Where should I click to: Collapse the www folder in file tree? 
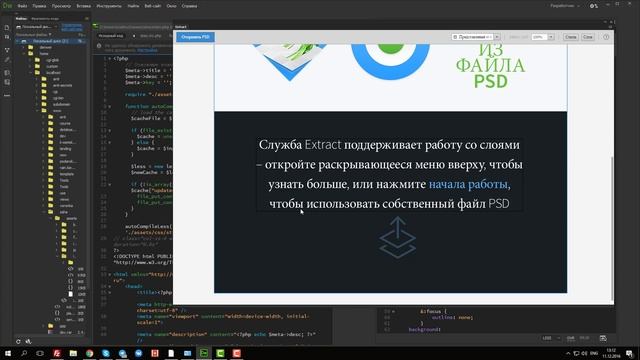[37, 111]
